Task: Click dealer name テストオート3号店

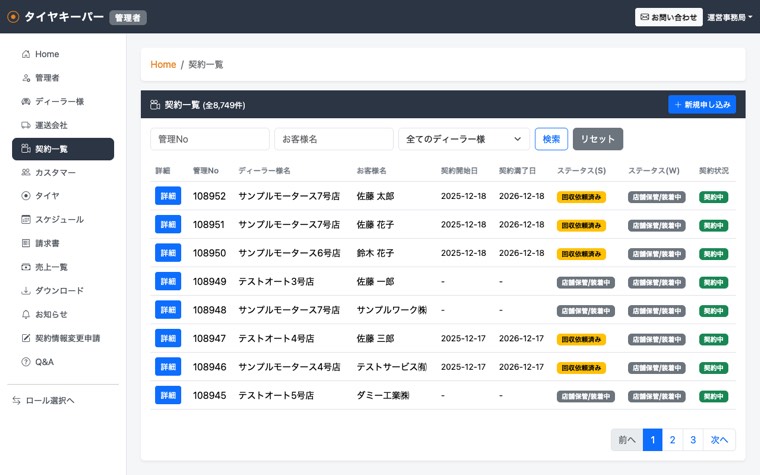Action: 276,282
